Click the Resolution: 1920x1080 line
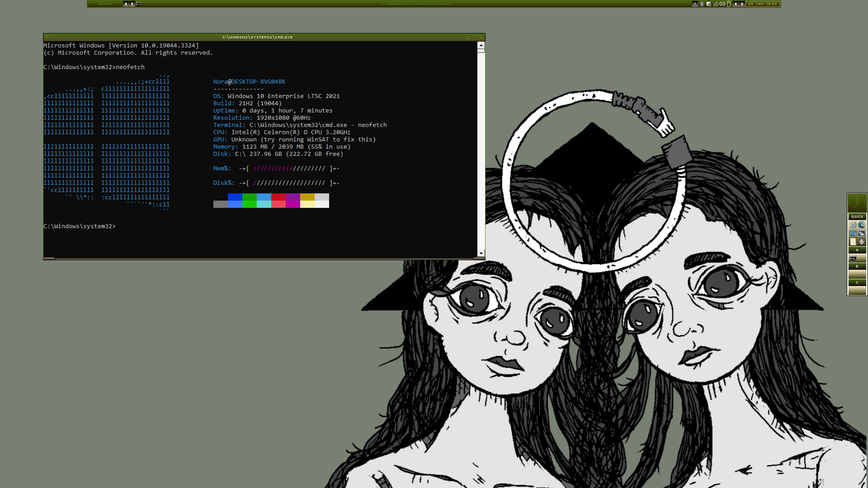 (x=262, y=118)
